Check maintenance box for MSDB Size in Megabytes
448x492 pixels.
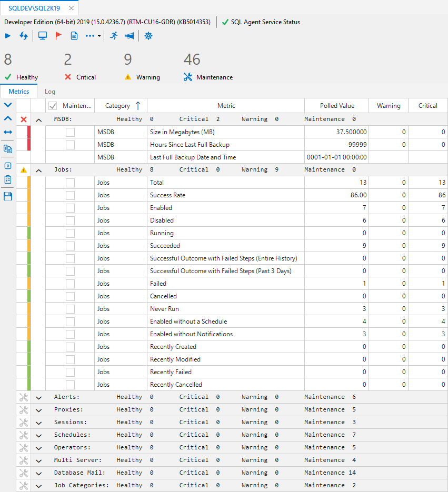coord(70,132)
